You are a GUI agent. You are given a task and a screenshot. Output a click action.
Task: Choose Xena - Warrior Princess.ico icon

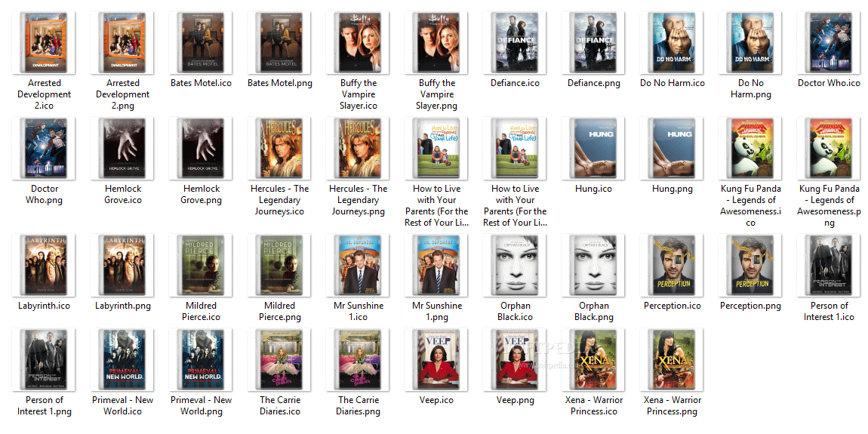(x=594, y=360)
